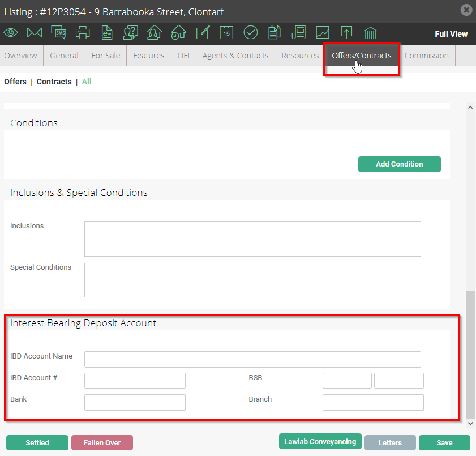
Task: Switch to the Commission tab
Action: (427, 56)
